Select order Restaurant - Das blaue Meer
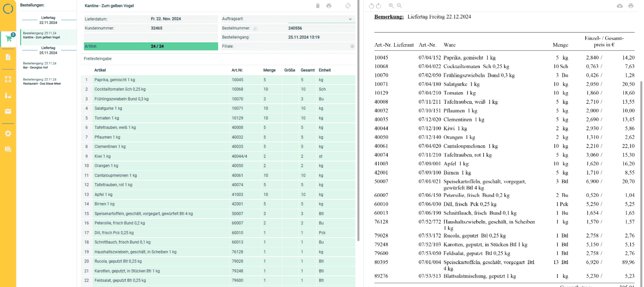 (48, 82)
